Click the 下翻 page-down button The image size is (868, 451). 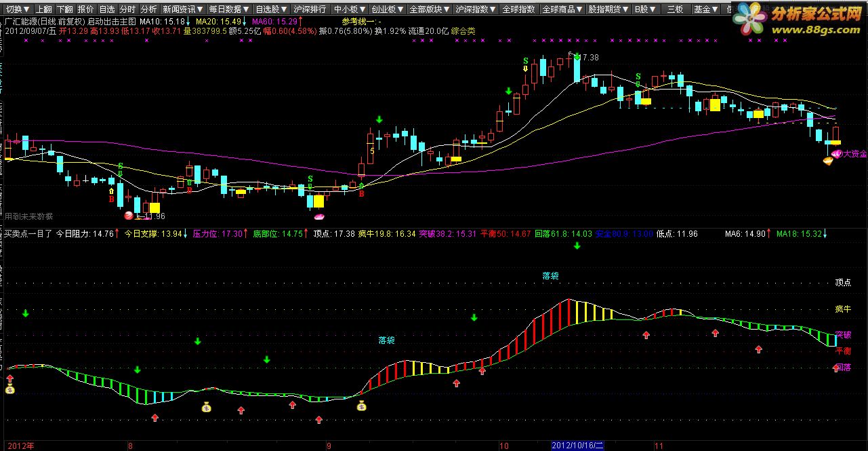(64, 9)
